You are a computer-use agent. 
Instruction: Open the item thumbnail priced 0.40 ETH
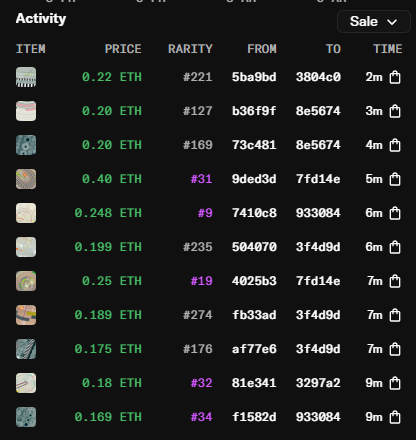click(26, 179)
